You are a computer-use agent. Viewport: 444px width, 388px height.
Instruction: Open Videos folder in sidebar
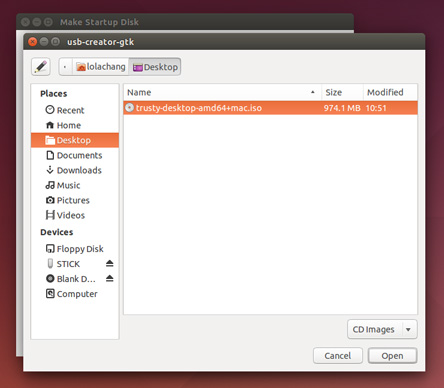[x=75, y=215]
